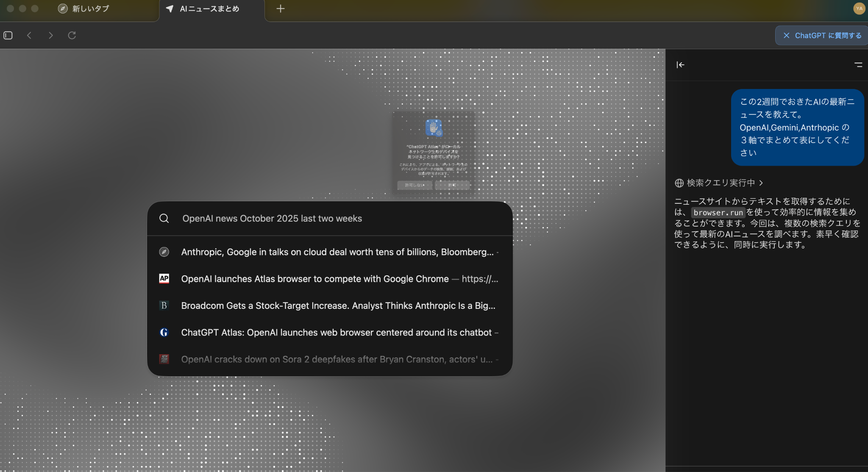Viewport: 868px width, 472px height.
Task: Collapse the ChatGPT side panel arrow icon
Action: tap(680, 65)
